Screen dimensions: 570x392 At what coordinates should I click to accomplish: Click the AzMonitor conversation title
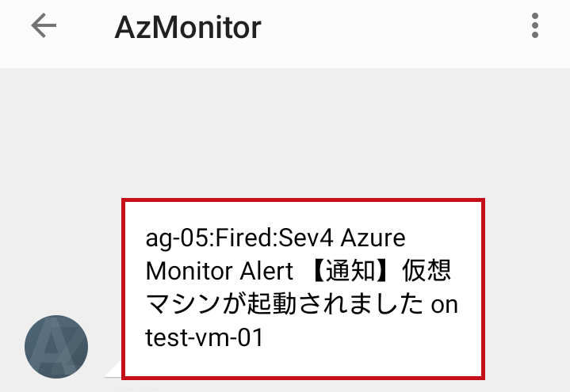[x=188, y=27]
